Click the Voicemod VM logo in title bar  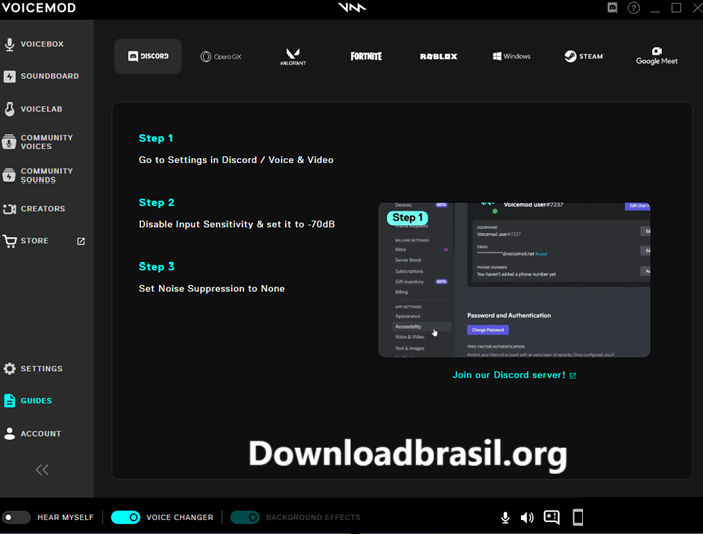tap(352, 8)
